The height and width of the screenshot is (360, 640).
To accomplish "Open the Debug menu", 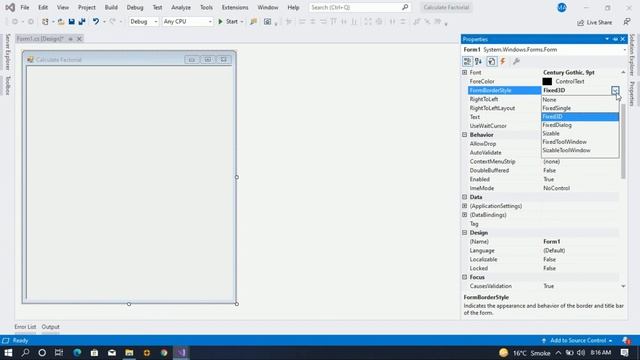I will pyautogui.click(x=135, y=7).
